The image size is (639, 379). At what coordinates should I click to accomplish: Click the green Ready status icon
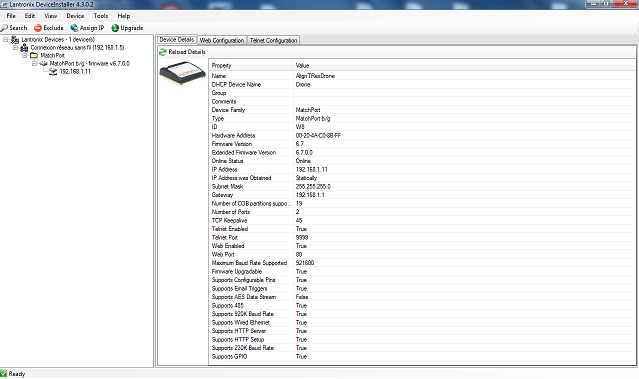(4, 373)
